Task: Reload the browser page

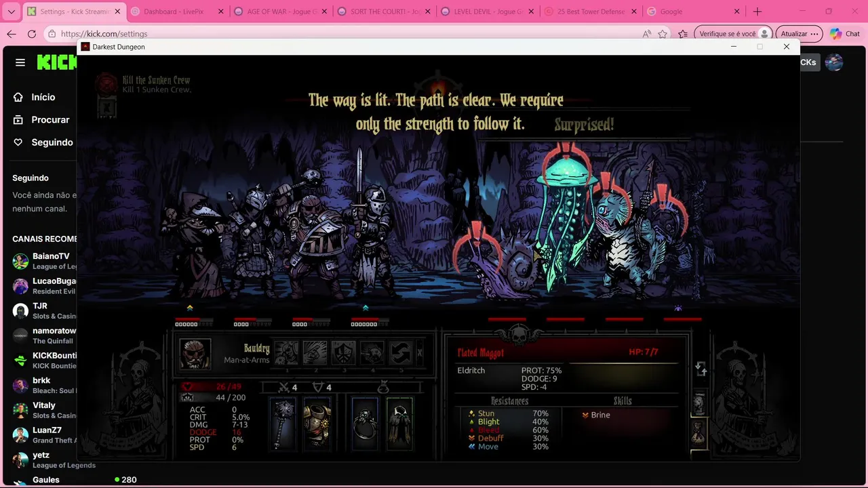Action: click(x=32, y=34)
